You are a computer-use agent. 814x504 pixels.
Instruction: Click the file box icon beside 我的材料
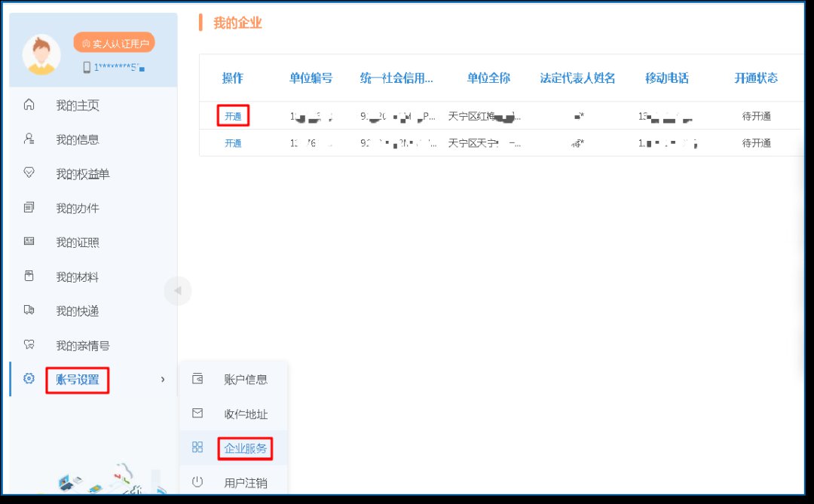click(29, 276)
